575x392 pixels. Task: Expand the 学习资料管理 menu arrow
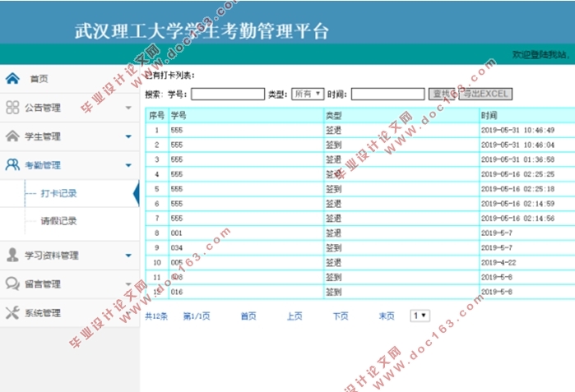click(x=128, y=256)
